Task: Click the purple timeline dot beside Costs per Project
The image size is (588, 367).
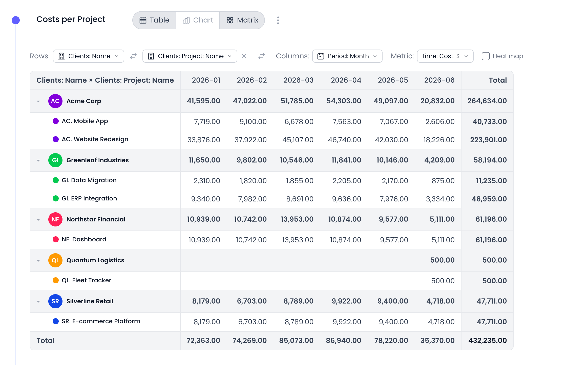Action: (16, 20)
